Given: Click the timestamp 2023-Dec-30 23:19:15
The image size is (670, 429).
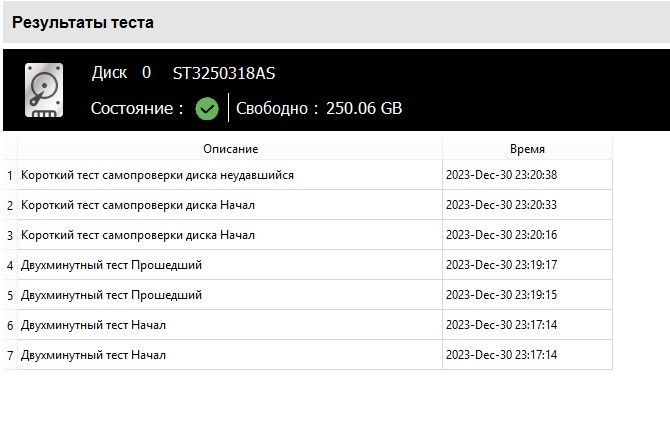Looking at the screenshot, I should (502, 295).
